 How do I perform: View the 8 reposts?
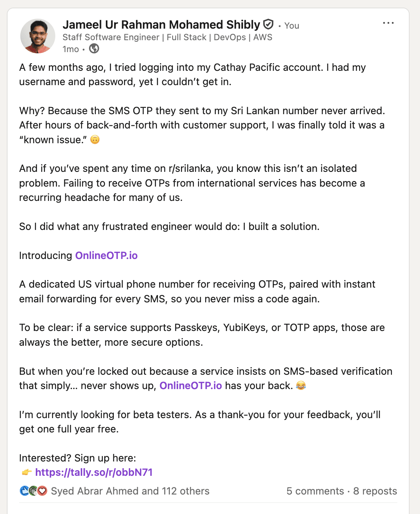click(375, 491)
